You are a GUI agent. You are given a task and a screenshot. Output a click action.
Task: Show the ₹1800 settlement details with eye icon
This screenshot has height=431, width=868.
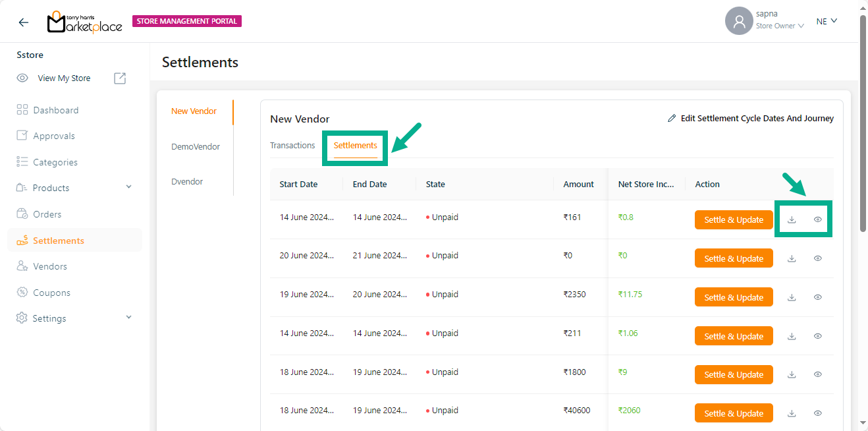(x=817, y=375)
